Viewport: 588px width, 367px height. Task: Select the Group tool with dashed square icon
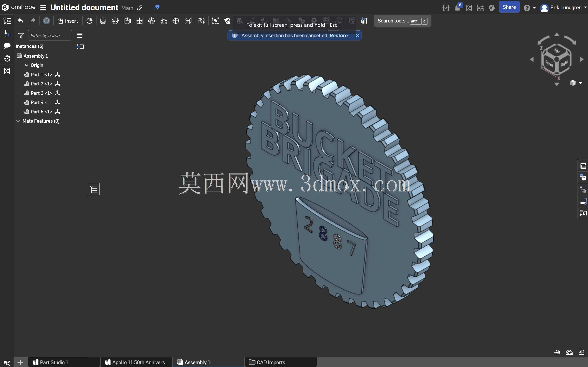pyautogui.click(x=215, y=21)
